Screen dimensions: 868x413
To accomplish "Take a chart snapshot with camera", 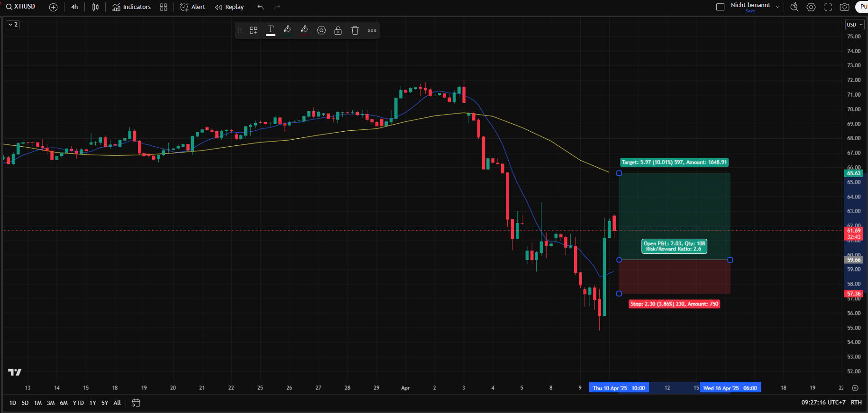I will click(x=844, y=7).
